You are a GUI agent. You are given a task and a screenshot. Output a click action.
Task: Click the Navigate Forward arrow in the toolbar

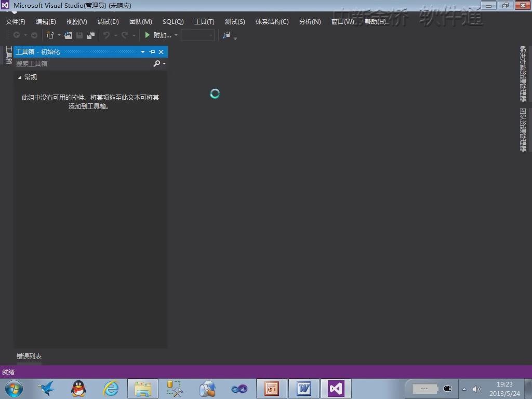click(34, 35)
